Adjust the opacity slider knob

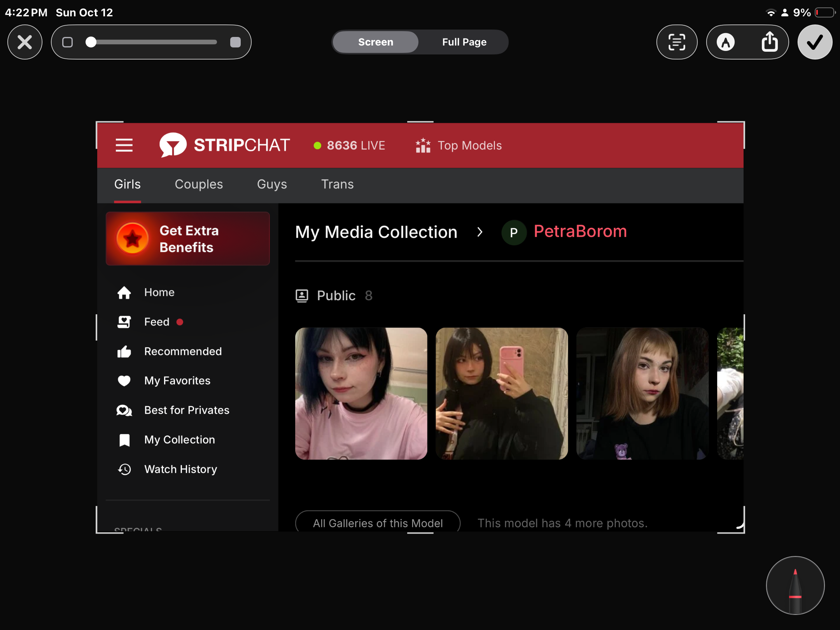tap(91, 42)
